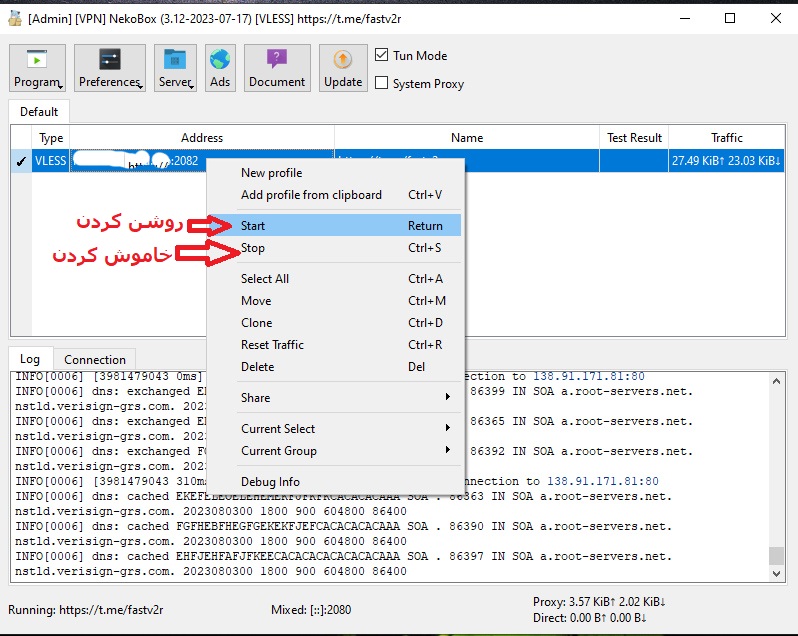Toggle the Tun Mode checkbox
Screen dimensions: 798x636
(x=382, y=55)
